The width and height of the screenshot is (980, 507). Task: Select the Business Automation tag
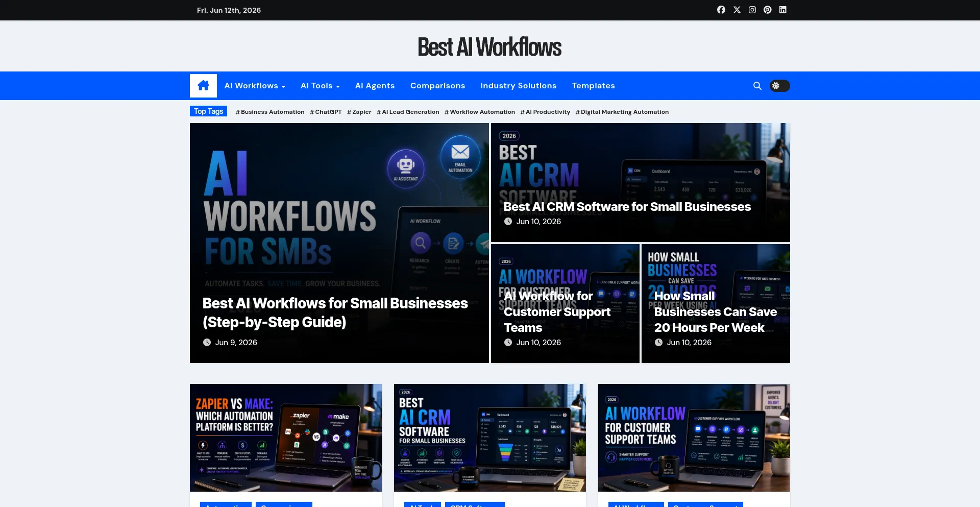269,112
